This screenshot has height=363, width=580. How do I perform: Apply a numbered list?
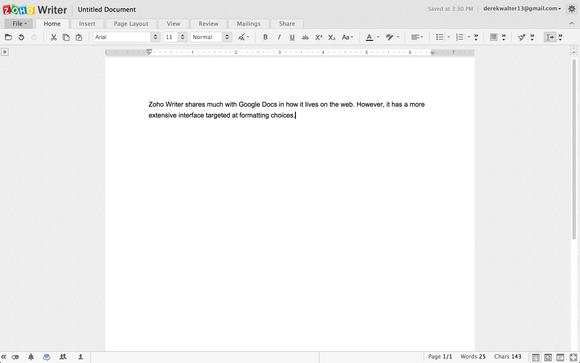click(459, 37)
